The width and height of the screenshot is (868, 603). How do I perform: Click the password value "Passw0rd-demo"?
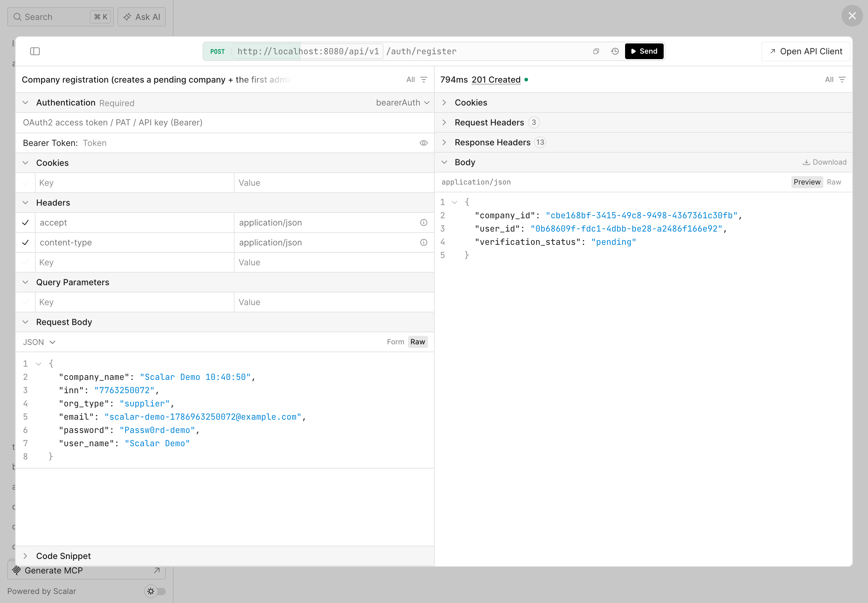(x=157, y=430)
